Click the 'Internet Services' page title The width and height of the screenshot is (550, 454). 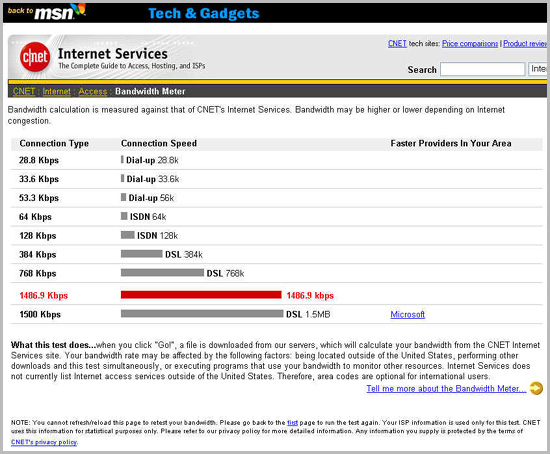pyautogui.click(x=113, y=54)
